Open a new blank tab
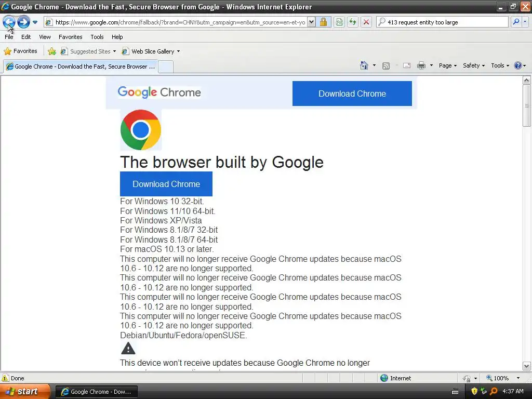 [x=166, y=66]
